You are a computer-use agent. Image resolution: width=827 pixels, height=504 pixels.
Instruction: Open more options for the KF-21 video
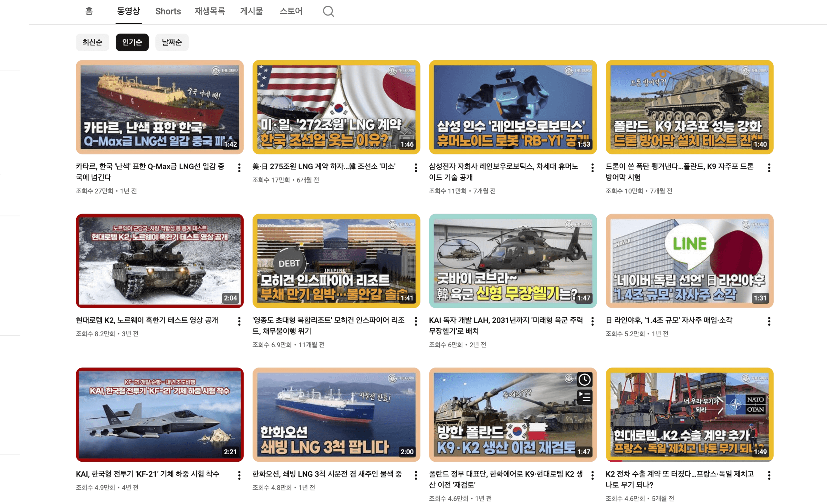tap(239, 475)
